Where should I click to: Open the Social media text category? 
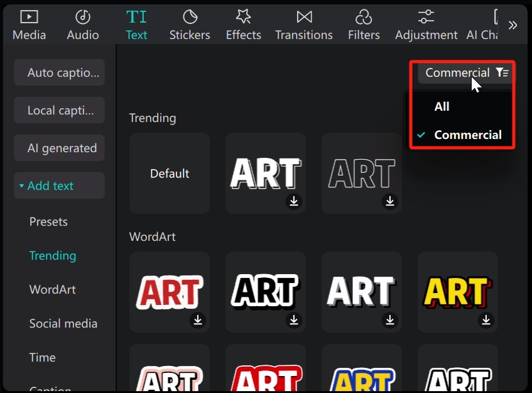[63, 323]
